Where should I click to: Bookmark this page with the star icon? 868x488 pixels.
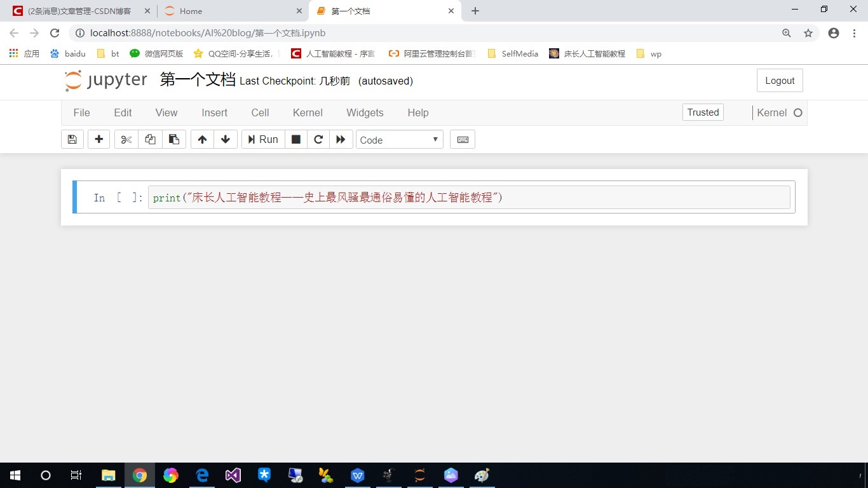tap(808, 33)
